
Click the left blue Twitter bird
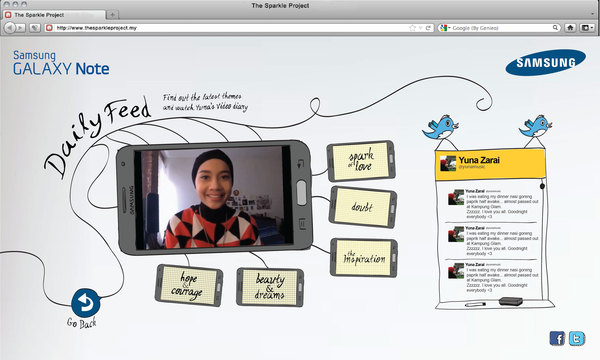pos(441,127)
